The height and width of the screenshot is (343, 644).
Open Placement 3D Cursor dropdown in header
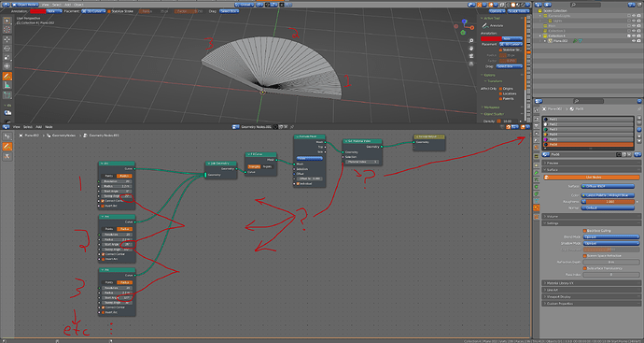93,11
